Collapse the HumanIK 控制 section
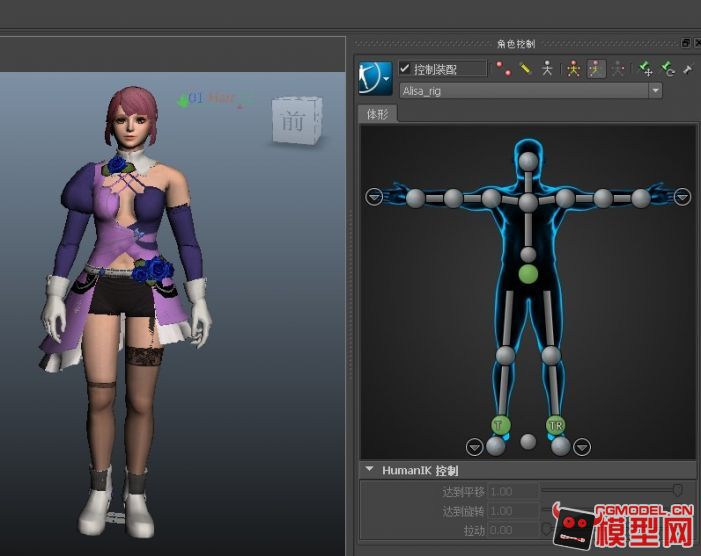Viewport: 701px width, 556px height. 369,469
